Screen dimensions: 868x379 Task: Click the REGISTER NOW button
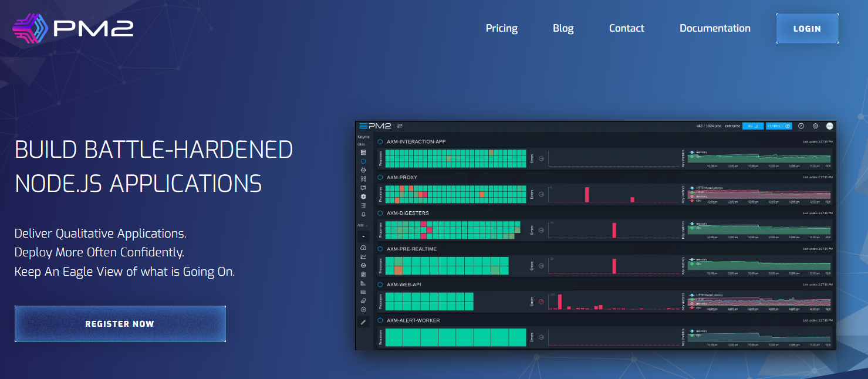coord(120,323)
